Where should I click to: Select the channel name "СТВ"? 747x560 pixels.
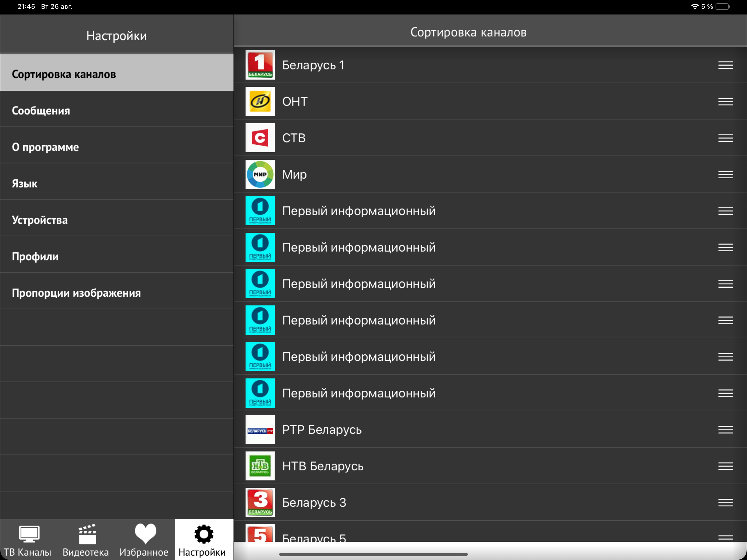(294, 138)
